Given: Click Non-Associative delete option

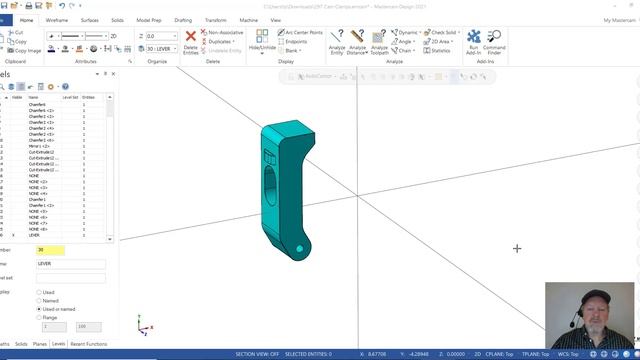Looking at the screenshot, I should click(x=222, y=32).
